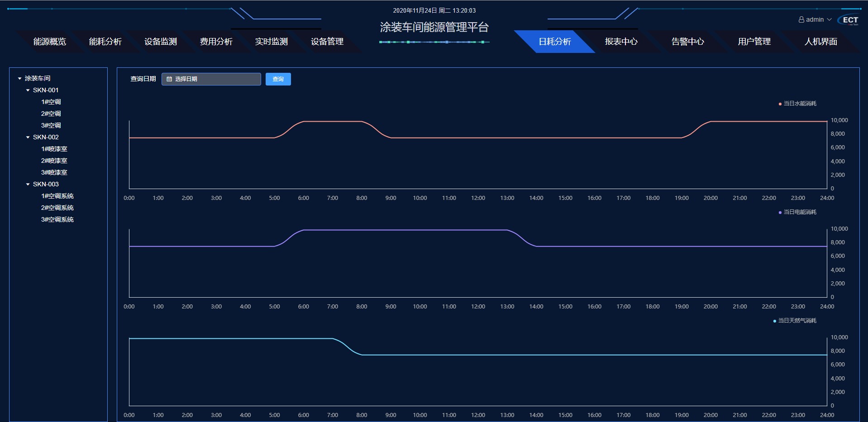Choose 3#空调系统 tree item
Image resolution: width=868 pixels, height=422 pixels.
pos(57,220)
